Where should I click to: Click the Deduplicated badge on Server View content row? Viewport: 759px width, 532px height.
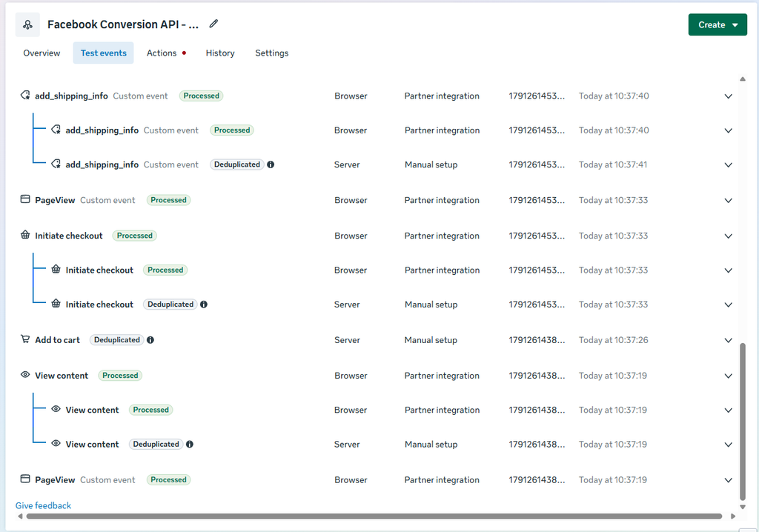click(156, 444)
